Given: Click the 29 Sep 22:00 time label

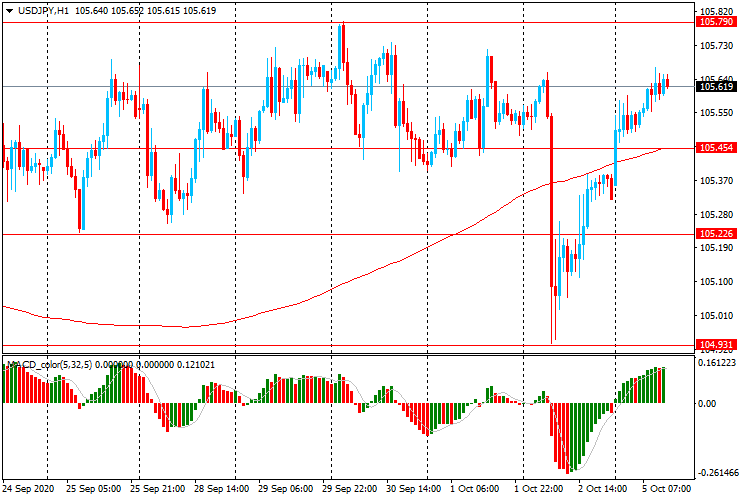Looking at the screenshot, I should [x=350, y=489].
